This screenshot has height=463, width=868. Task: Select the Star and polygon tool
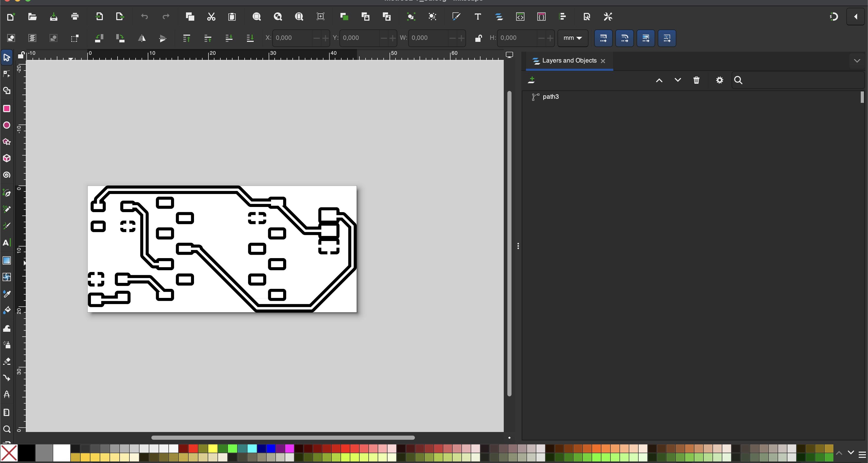coord(6,142)
